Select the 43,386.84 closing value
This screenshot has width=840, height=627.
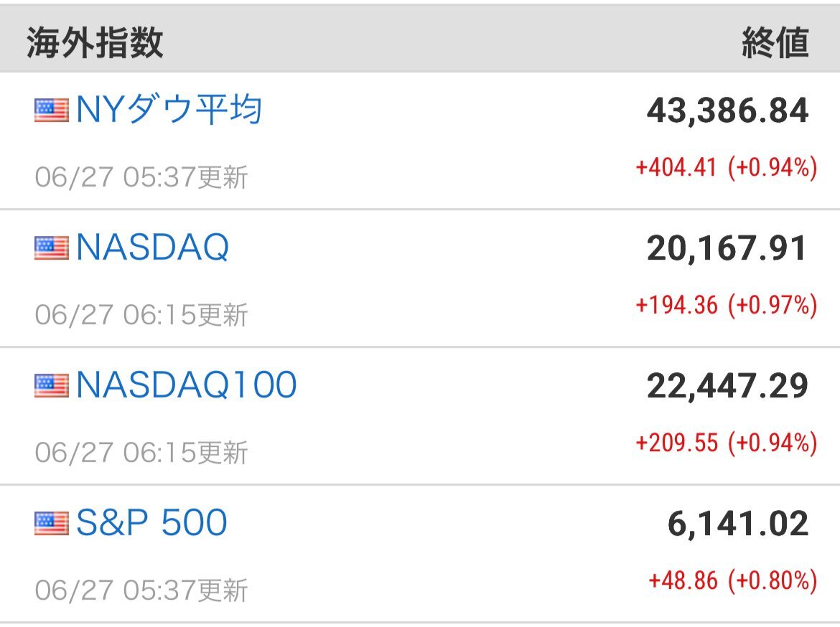(x=727, y=110)
